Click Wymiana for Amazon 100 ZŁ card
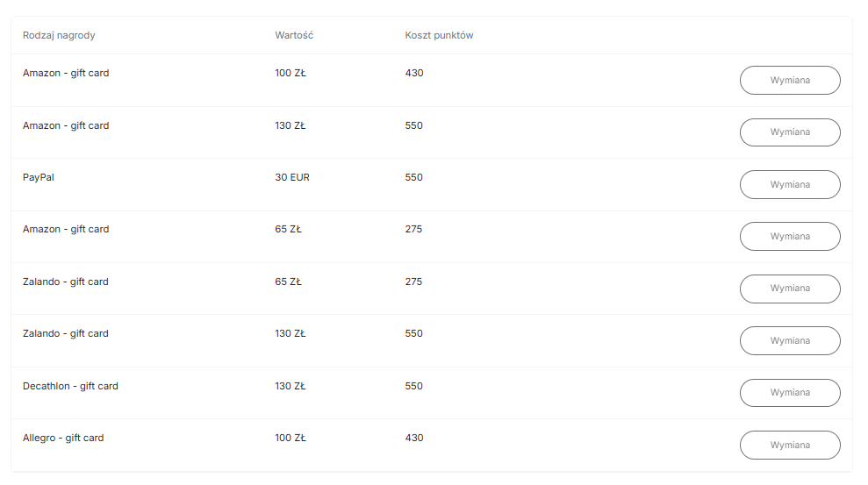 pyautogui.click(x=790, y=80)
